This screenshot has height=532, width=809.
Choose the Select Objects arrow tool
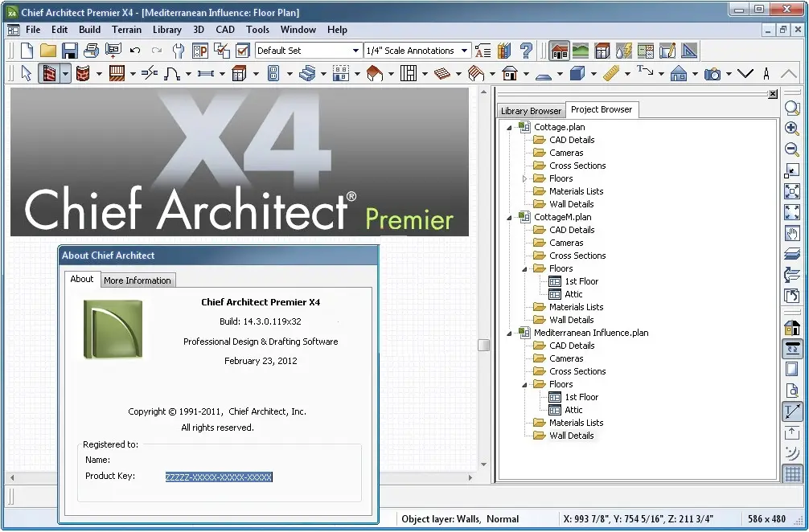tap(27, 74)
